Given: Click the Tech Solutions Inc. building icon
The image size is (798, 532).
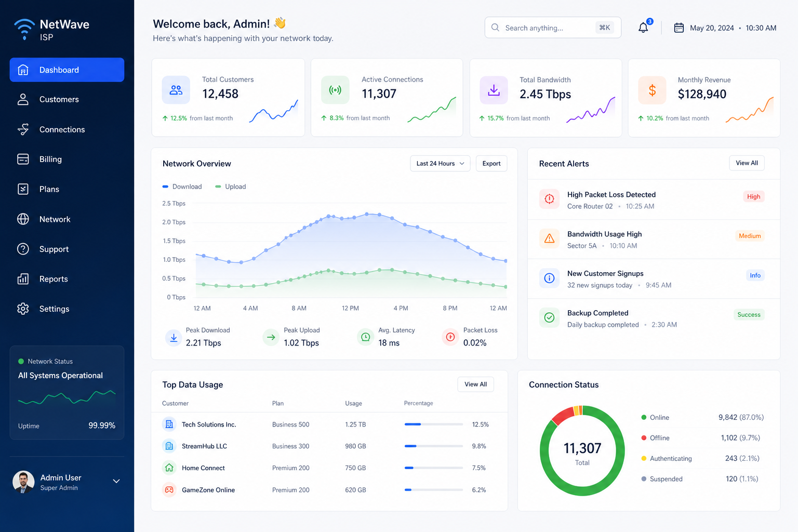Looking at the screenshot, I should [169, 424].
